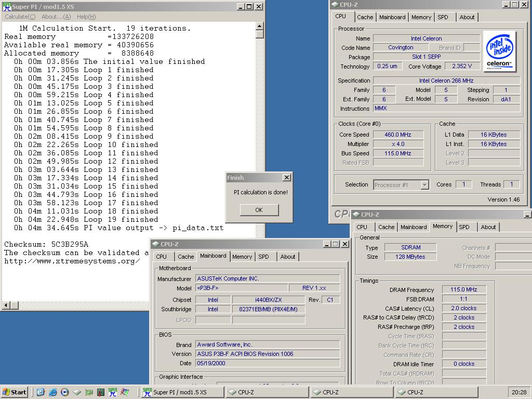Launch Super PI from quick launch icon
The image size is (532, 399).
tap(113, 392)
